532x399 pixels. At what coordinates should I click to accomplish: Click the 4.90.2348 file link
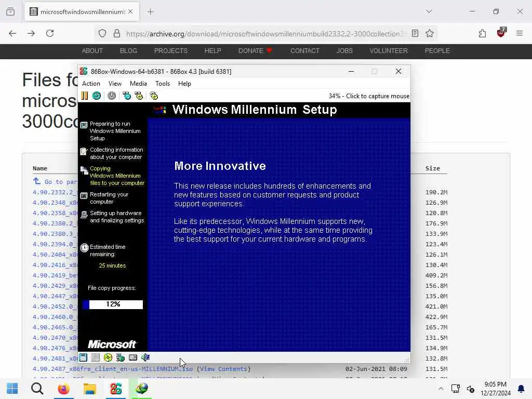click(55, 203)
